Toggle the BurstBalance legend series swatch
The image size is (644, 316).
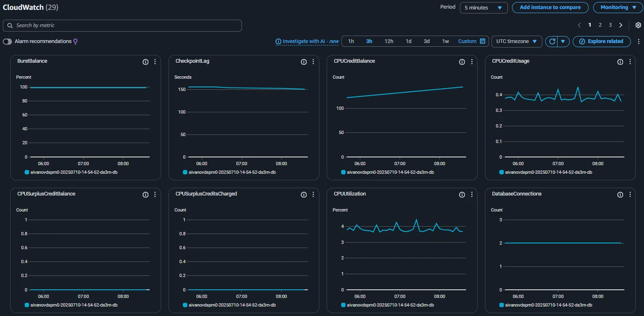point(27,173)
